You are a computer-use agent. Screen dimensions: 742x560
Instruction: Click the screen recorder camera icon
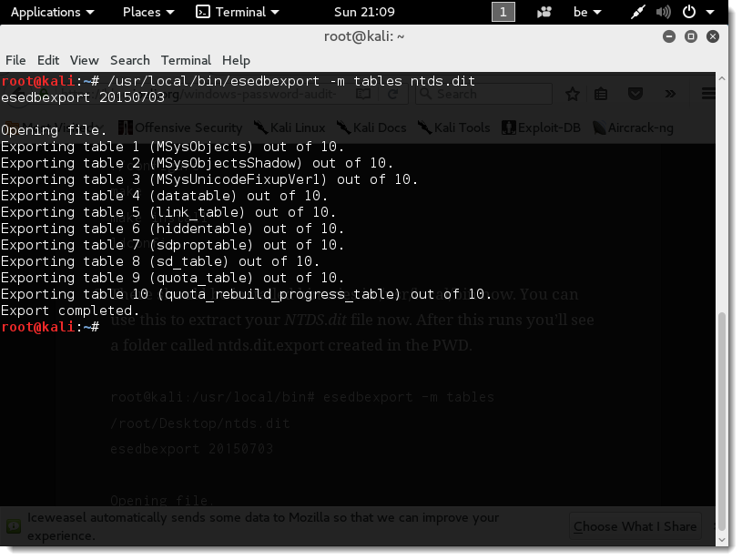click(x=544, y=12)
